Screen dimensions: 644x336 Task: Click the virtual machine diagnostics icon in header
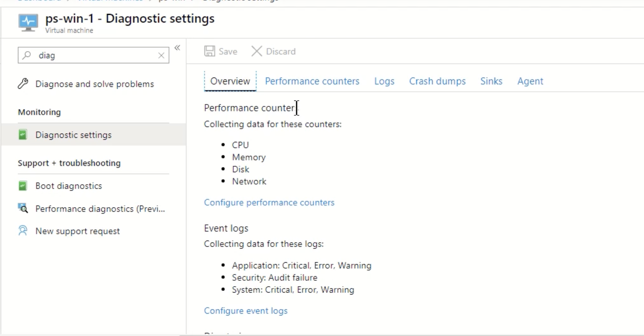(28, 23)
